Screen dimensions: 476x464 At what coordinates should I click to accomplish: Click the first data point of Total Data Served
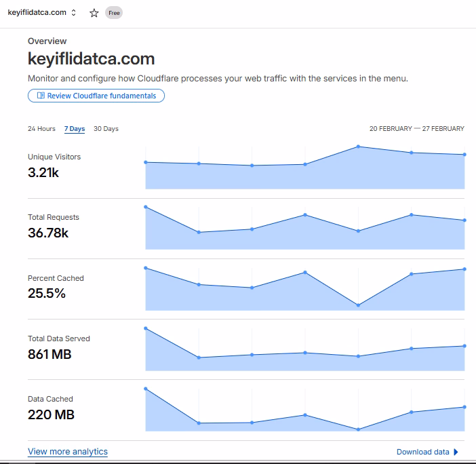tap(146, 328)
